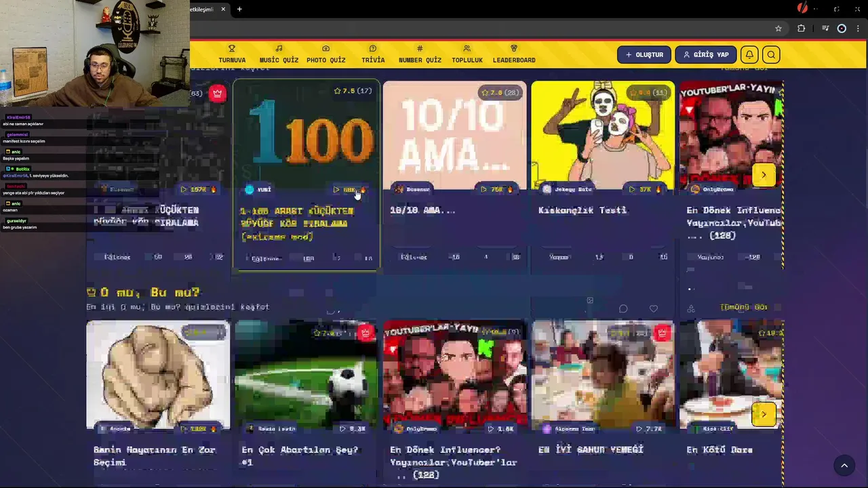868x488 pixels.
Task: Click the Kıskançlık Testi title
Action: 583,210
